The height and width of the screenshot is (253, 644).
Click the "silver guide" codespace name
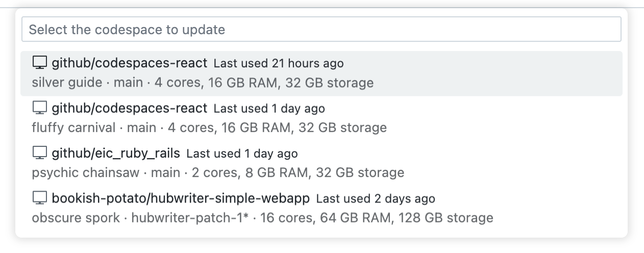pos(67,83)
